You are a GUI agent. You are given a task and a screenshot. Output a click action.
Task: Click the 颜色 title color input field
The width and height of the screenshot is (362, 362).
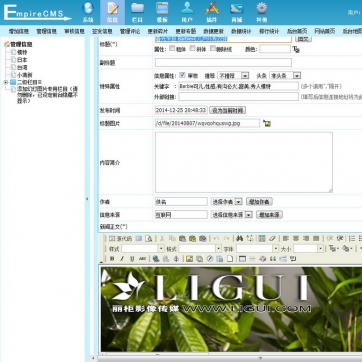(275, 49)
